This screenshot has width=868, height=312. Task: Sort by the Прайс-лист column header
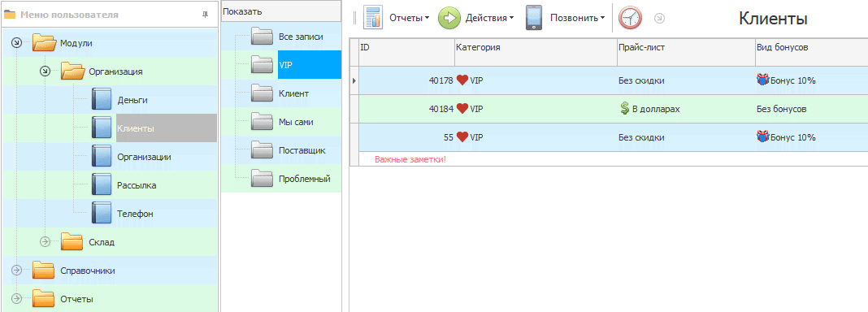pyautogui.click(x=686, y=48)
